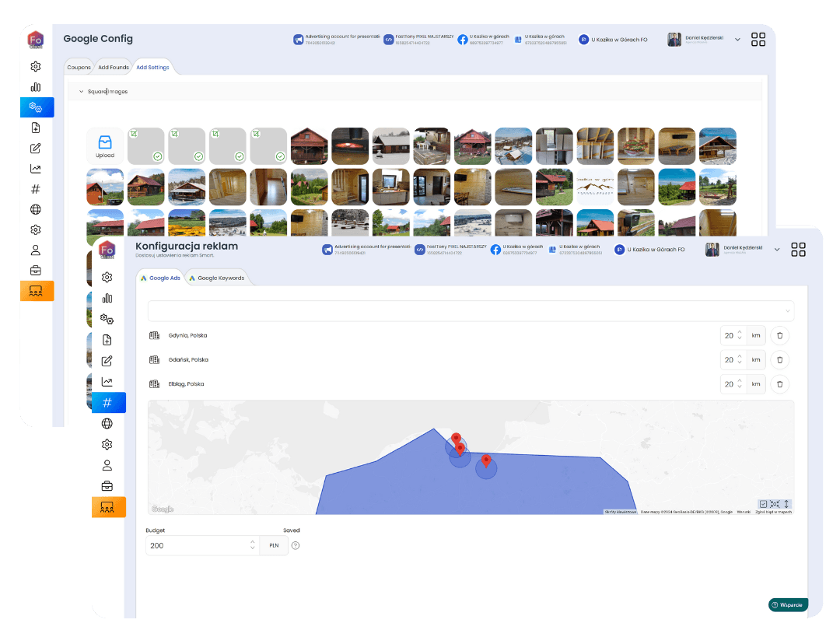Toggle checkmark on second gray square image
Viewport: 840px width, 637px height.
199,156
